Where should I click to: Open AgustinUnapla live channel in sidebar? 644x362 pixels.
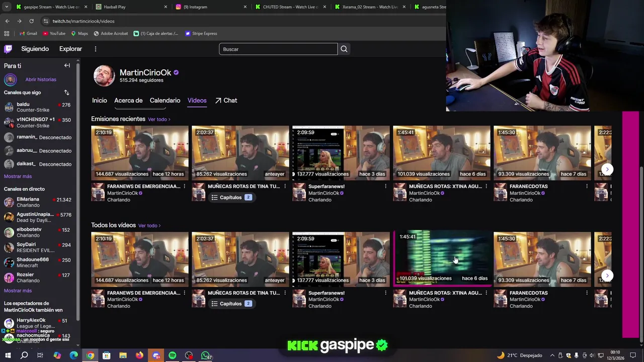click(38, 217)
